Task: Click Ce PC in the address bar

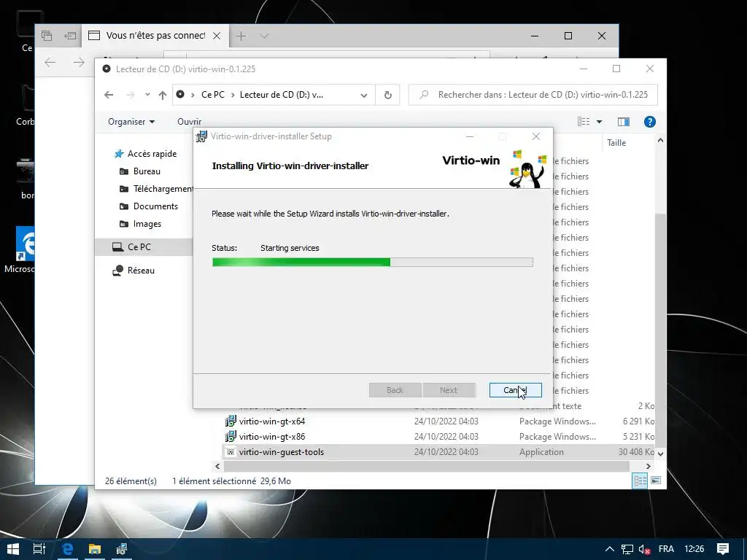Action: (212, 95)
